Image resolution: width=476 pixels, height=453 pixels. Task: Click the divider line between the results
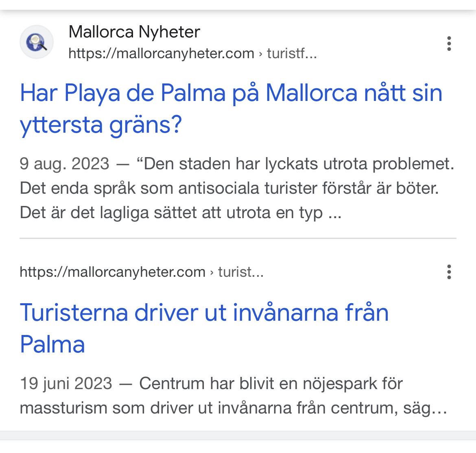click(x=238, y=238)
